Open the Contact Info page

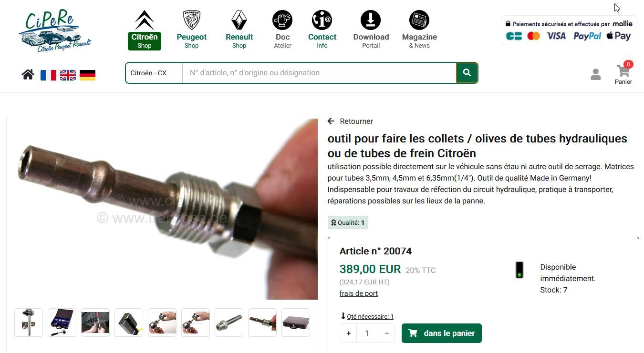[322, 30]
